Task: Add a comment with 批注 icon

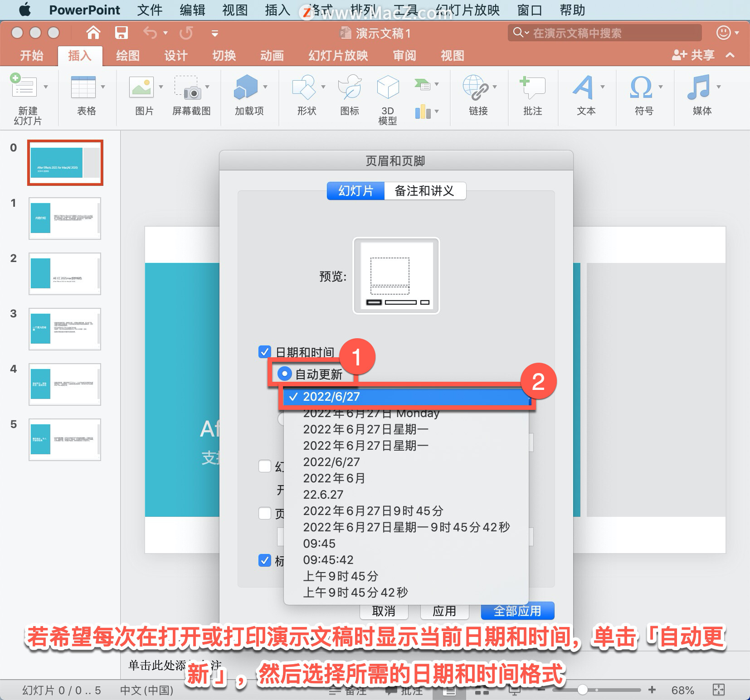Action: (532, 87)
